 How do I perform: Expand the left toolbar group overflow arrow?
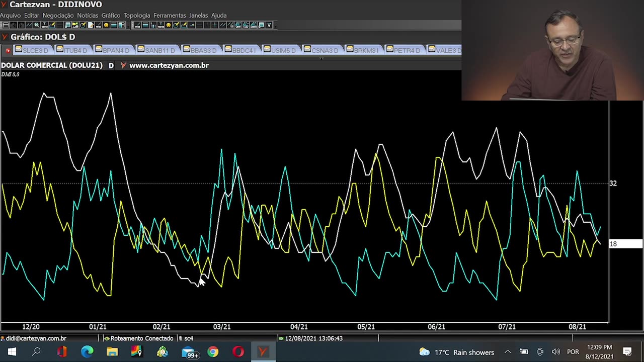[128, 26]
